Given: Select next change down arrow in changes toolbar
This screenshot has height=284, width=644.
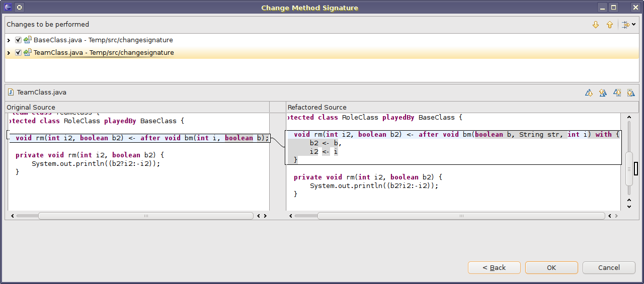Looking at the screenshot, I should (596, 25).
